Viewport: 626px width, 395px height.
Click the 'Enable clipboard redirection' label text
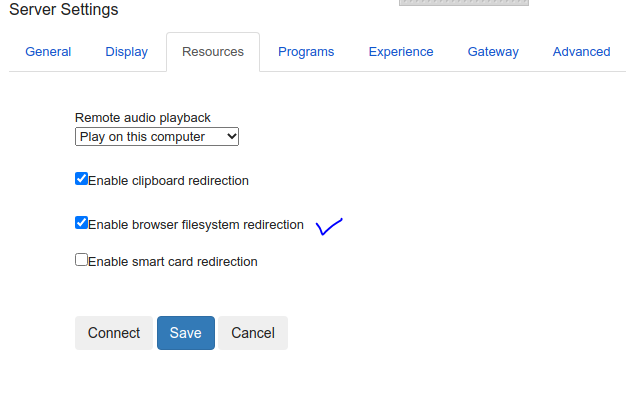click(168, 181)
